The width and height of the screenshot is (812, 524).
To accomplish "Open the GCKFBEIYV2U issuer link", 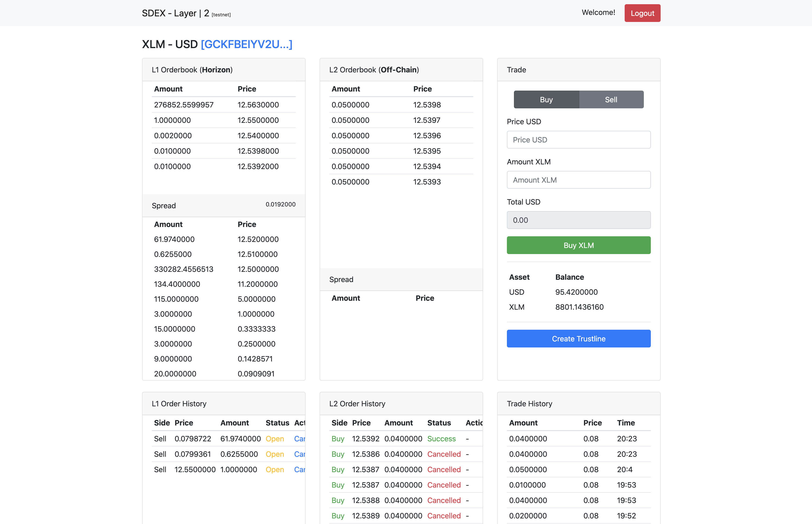I will point(246,44).
